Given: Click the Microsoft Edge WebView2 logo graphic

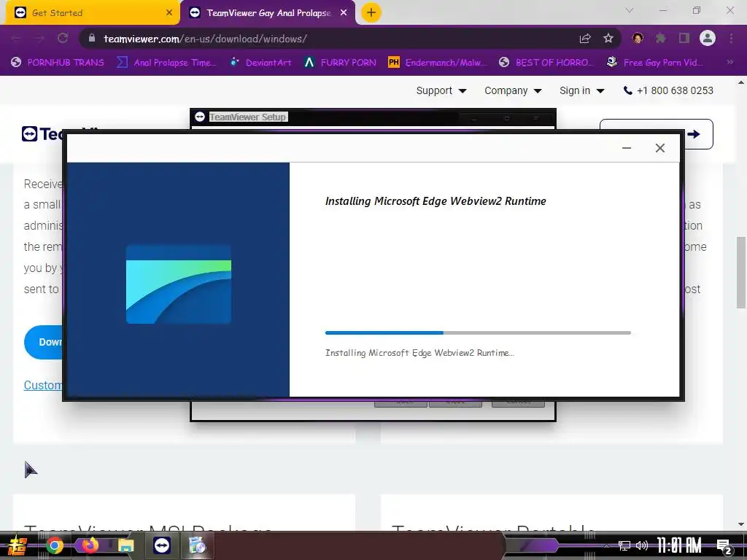Looking at the screenshot, I should click(x=179, y=284).
